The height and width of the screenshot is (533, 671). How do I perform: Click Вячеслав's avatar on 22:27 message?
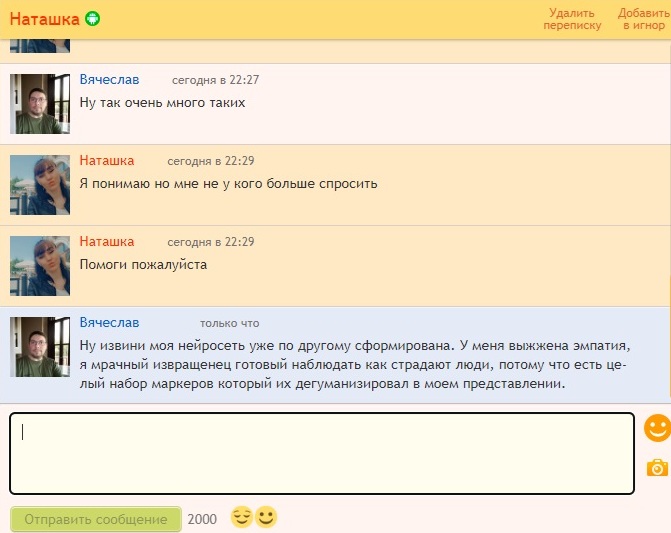40,104
